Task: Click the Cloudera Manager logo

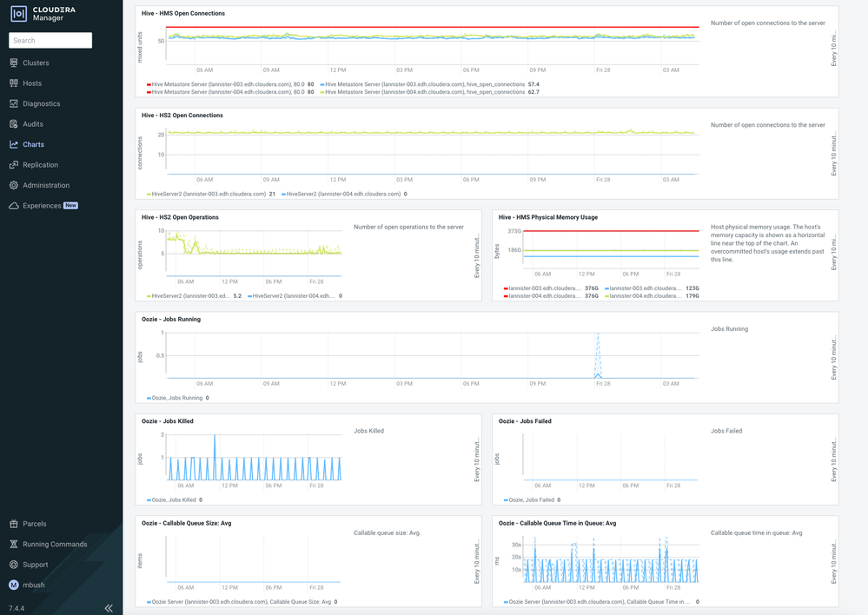Action: tap(43, 14)
